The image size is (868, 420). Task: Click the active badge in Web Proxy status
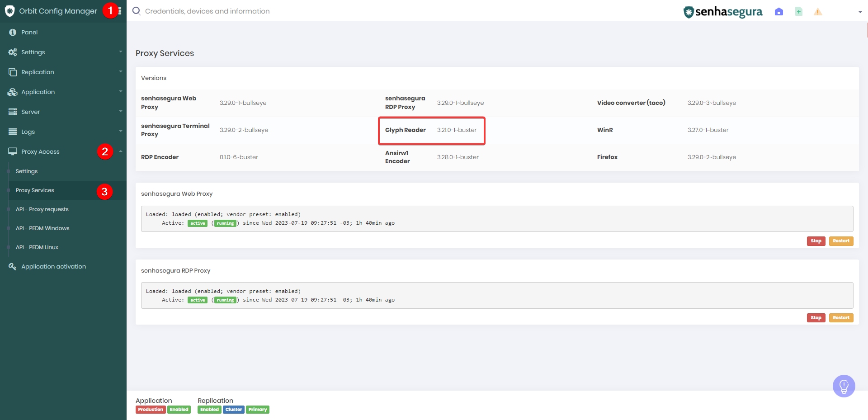[x=198, y=223]
